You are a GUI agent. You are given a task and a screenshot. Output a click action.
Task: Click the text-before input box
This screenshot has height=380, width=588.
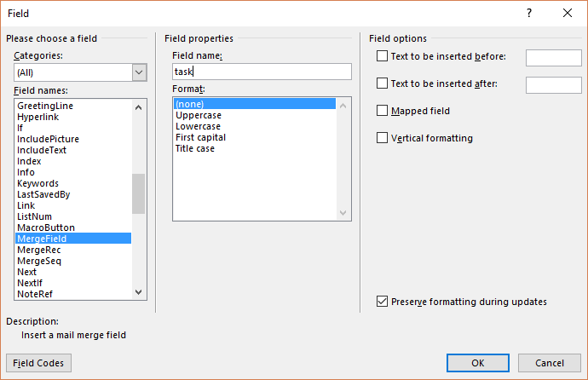(x=553, y=57)
